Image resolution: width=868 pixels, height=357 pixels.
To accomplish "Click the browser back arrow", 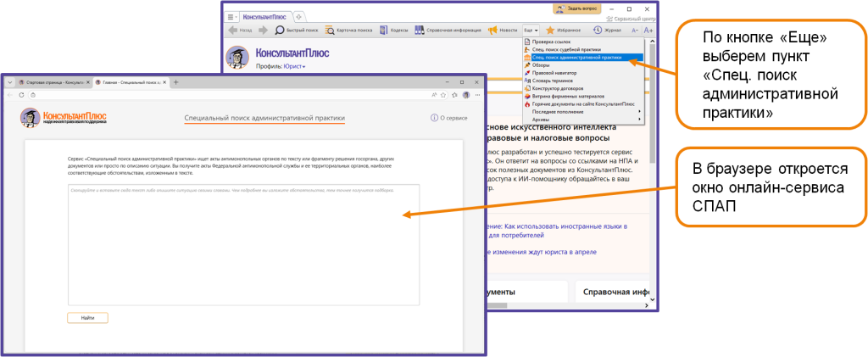I will pos(10,95).
